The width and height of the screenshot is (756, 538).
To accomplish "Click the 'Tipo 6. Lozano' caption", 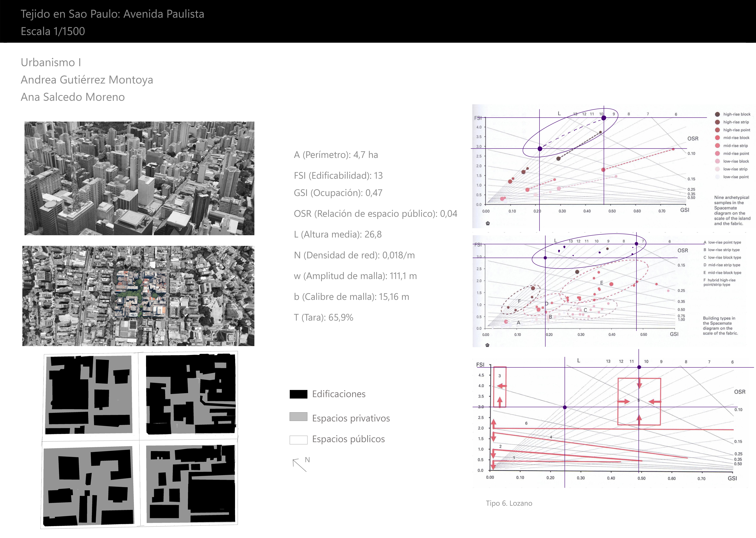I will [509, 503].
